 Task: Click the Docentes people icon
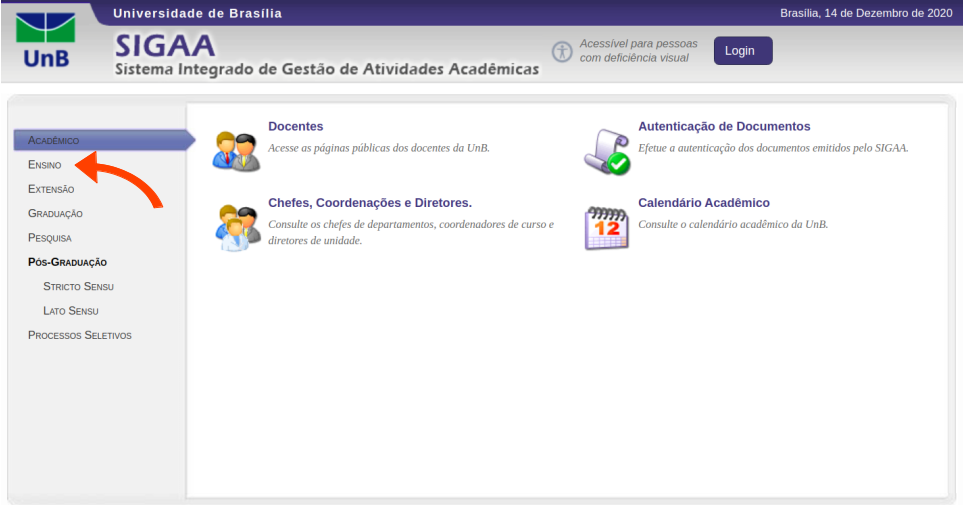(x=236, y=150)
